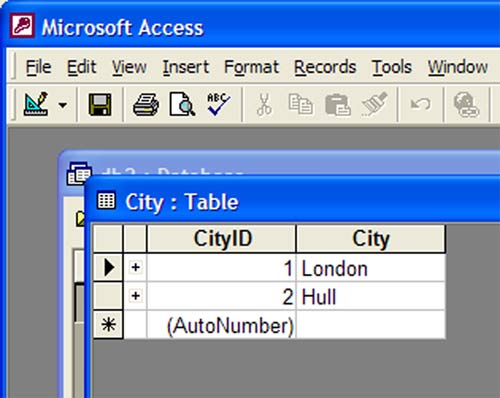
Task: Select the City column header
Action: point(371,239)
